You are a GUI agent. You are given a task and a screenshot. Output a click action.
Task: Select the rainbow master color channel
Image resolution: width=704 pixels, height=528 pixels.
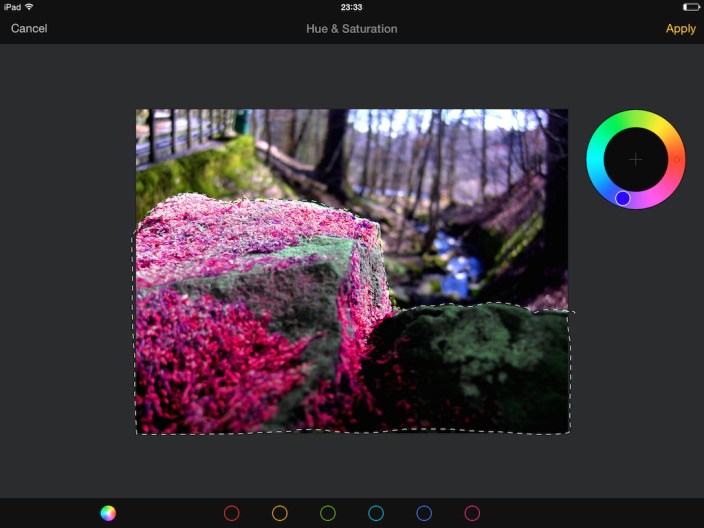108,513
